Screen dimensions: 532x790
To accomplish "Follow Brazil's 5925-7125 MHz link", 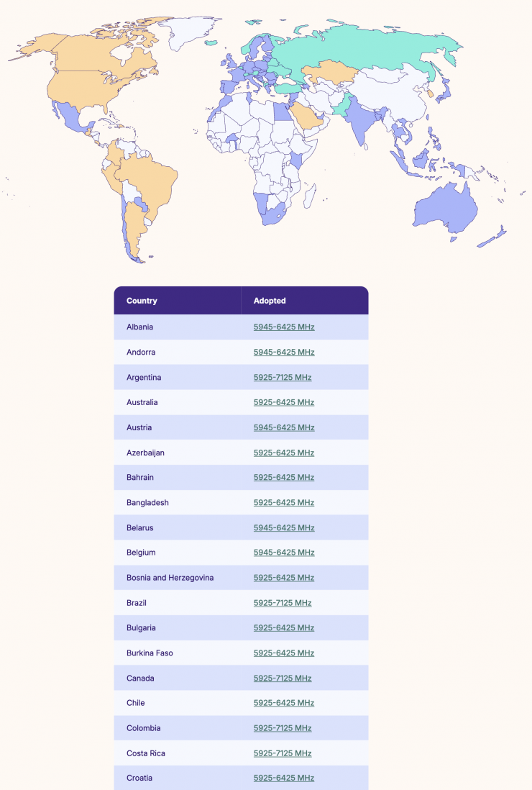I will tap(283, 603).
